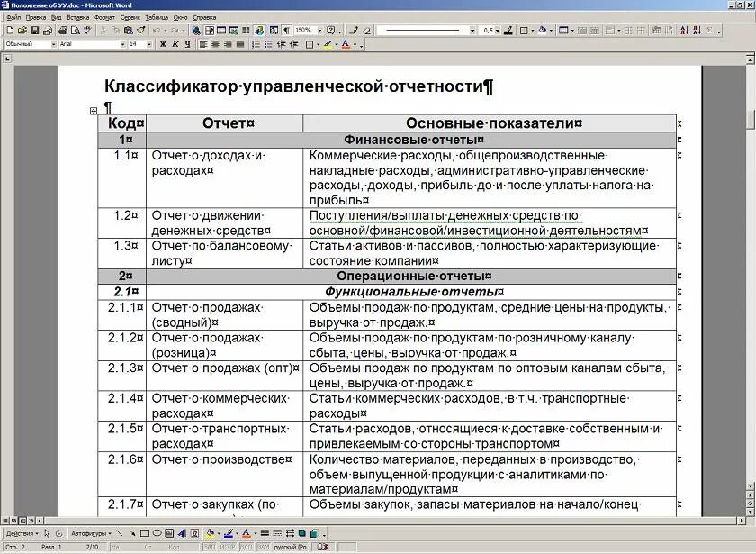Click the font color A button
This screenshot has width=756, height=554.
pos(346,44)
